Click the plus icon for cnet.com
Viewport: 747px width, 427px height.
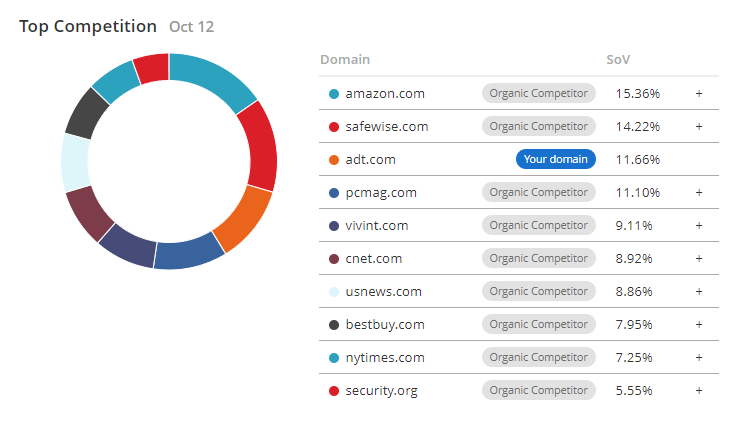pyautogui.click(x=699, y=259)
